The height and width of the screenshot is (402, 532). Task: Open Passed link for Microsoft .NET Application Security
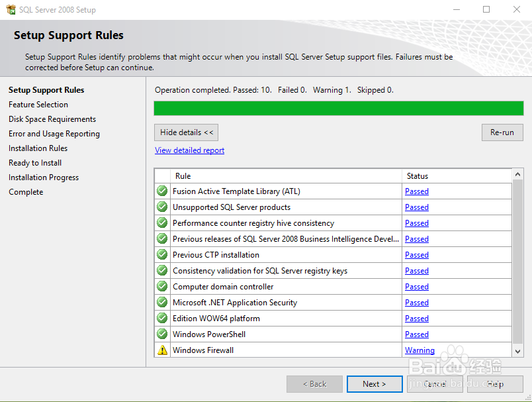(417, 303)
